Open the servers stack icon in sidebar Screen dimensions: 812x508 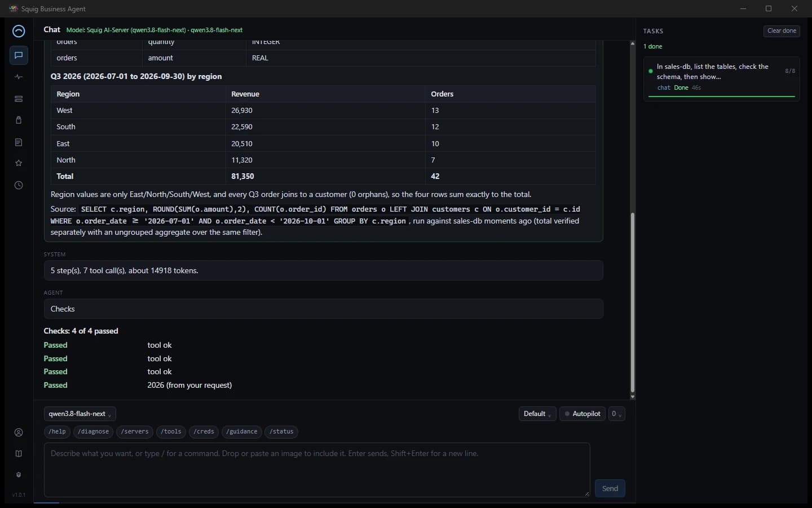tap(19, 99)
